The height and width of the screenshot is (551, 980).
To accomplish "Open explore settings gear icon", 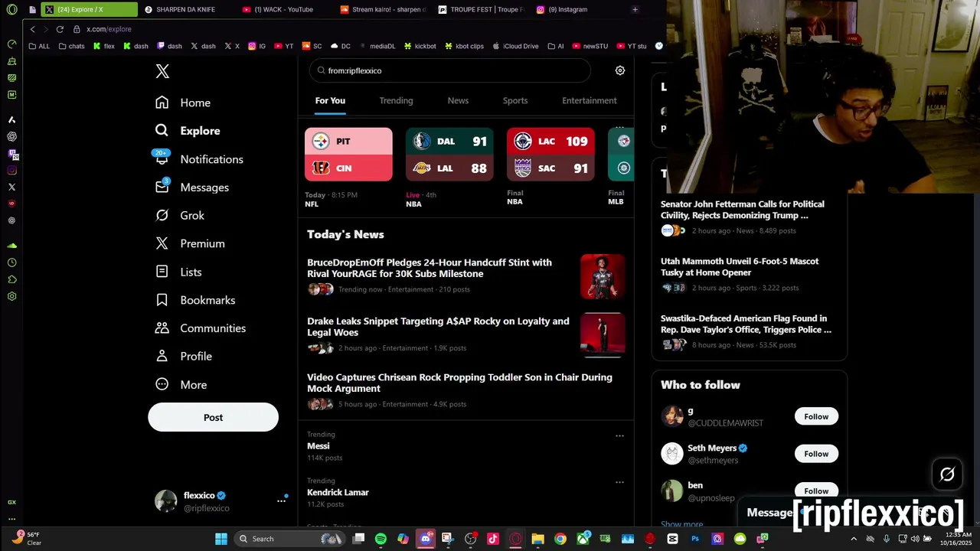I will (x=620, y=70).
